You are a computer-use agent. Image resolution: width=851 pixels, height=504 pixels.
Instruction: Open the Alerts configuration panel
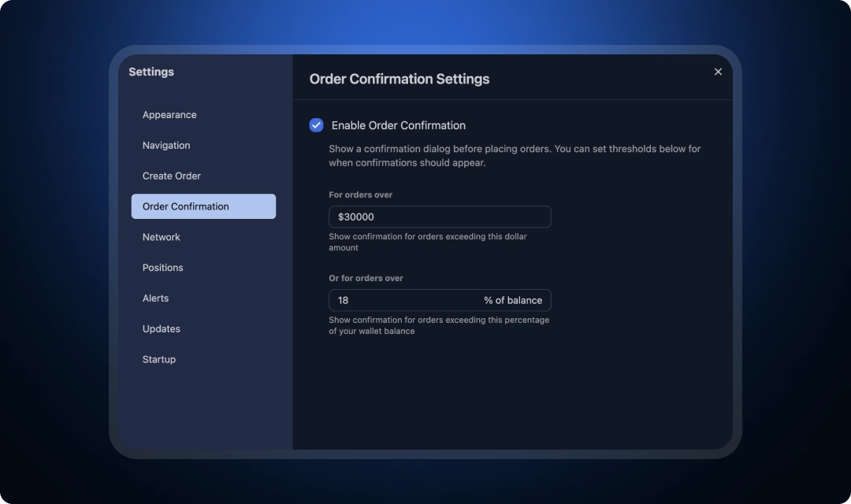(x=155, y=298)
